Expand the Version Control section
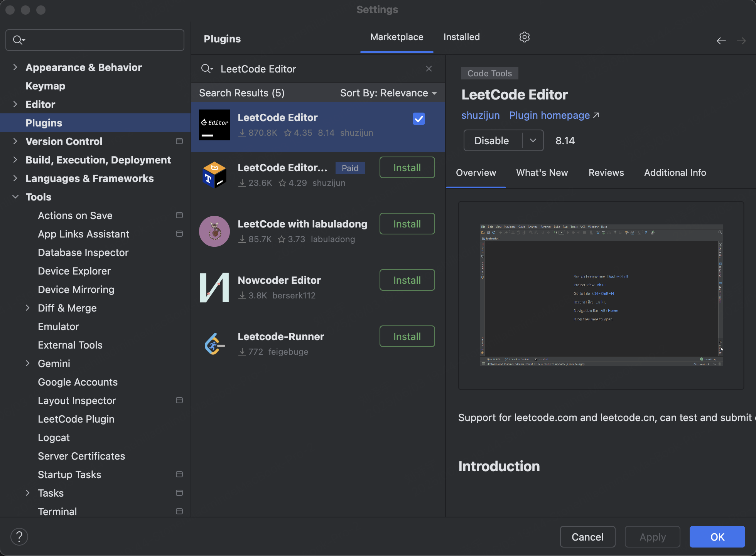The width and height of the screenshot is (756, 556). pos(15,141)
